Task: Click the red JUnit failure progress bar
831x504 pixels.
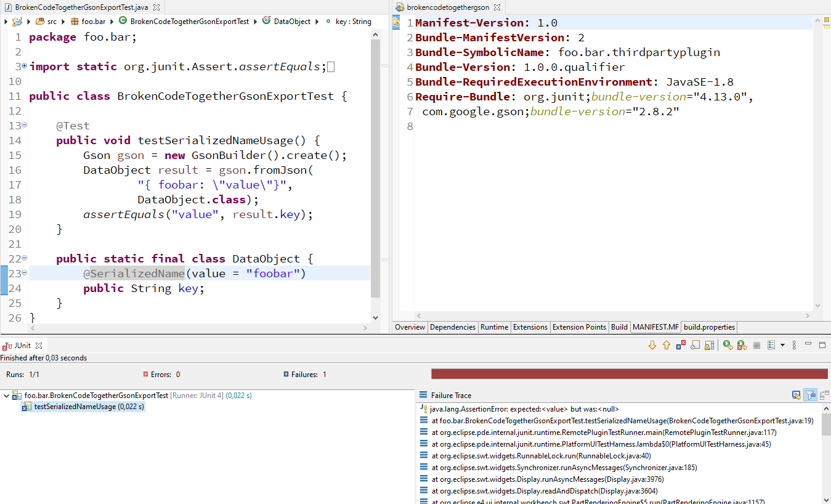Action: 628,373
